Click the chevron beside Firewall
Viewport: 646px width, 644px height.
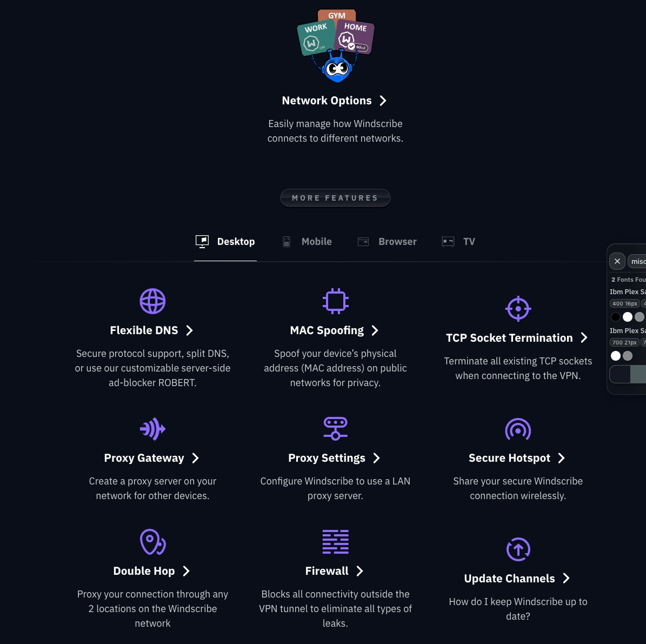click(x=359, y=571)
